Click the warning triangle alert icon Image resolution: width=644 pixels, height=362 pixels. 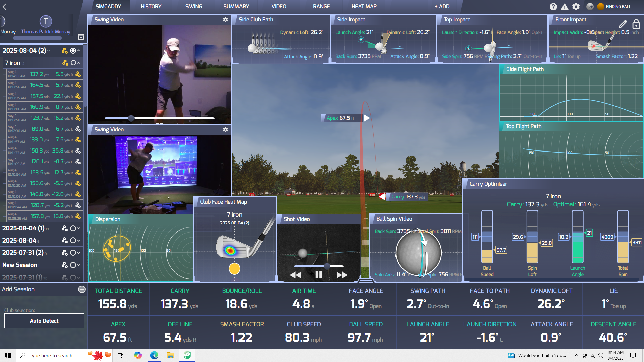[x=565, y=7]
